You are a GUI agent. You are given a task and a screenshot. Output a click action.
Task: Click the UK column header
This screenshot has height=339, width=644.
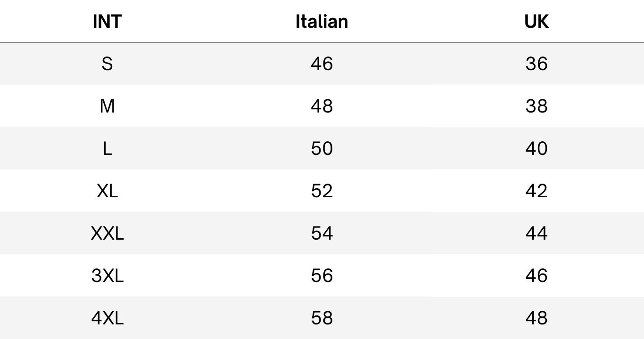(537, 22)
